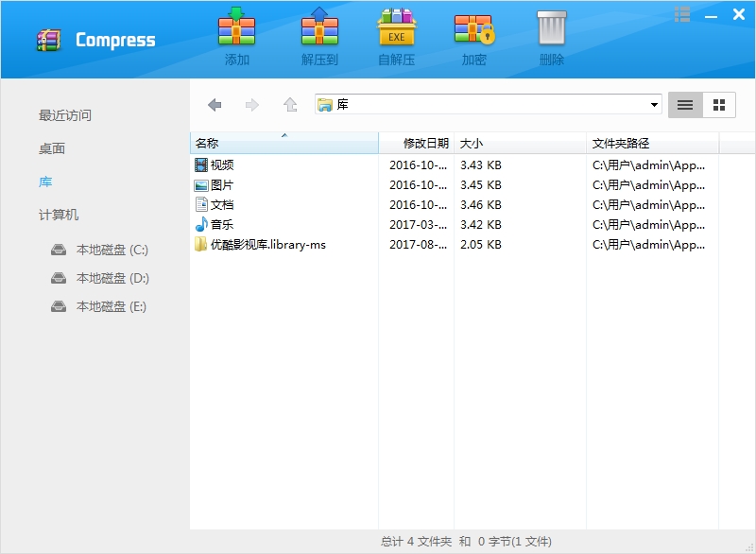Image resolution: width=756 pixels, height=554 pixels.
Task: Select the 文档 library row
Action: pyautogui.click(x=222, y=205)
